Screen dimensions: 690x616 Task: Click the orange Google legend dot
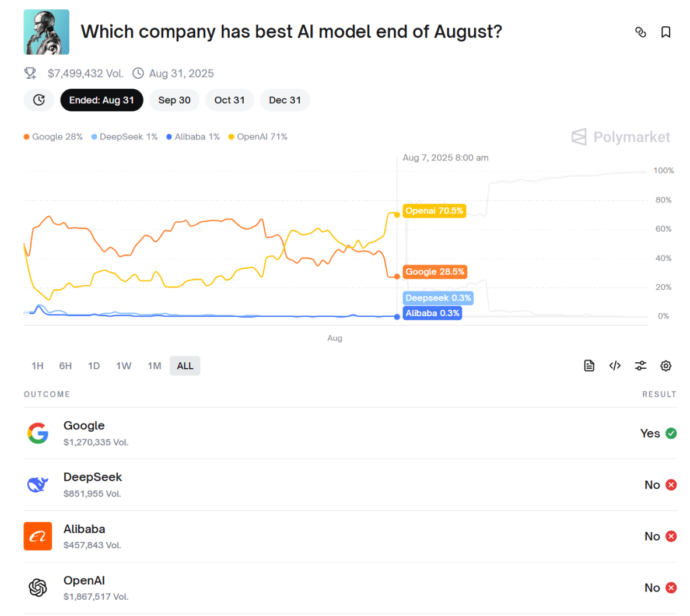[x=27, y=137]
